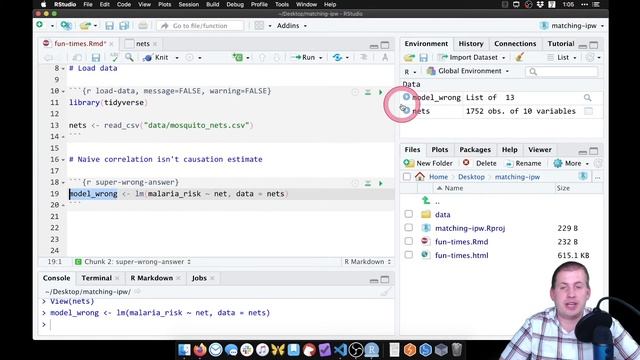Check the box next to matching-ipw.Rproj
Image resolution: width=640 pixels, height=360 pixels.
(409, 228)
